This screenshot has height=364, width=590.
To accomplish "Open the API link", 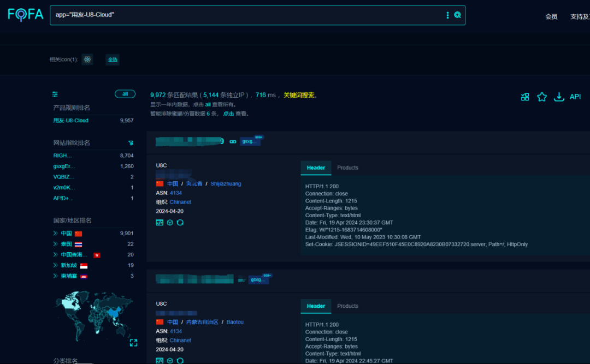I will (x=575, y=97).
